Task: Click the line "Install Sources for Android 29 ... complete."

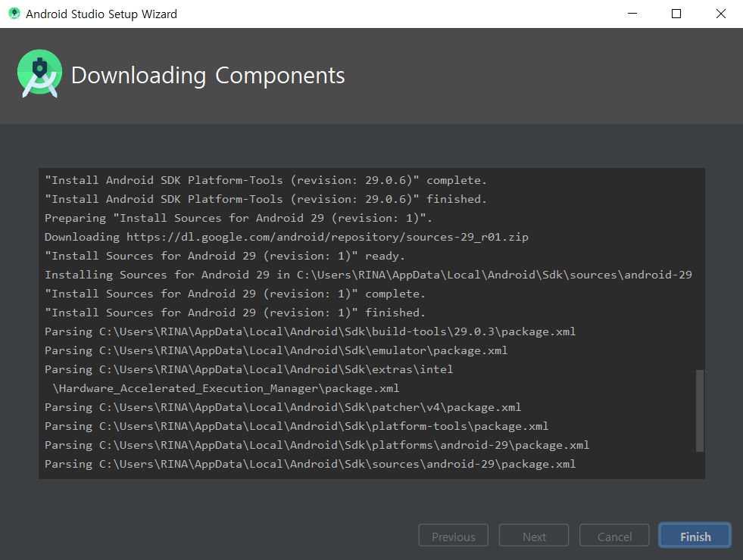Action: pyautogui.click(x=235, y=294)
